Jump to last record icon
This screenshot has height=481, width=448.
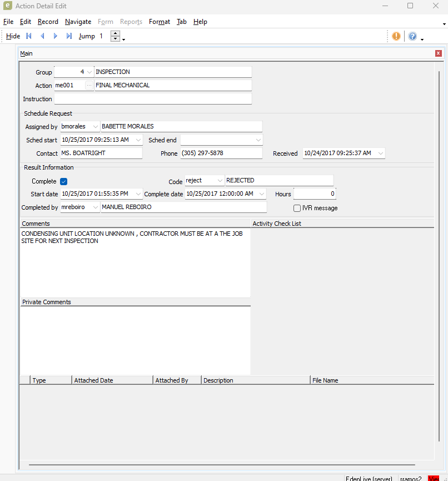click(x=69, y=36)
